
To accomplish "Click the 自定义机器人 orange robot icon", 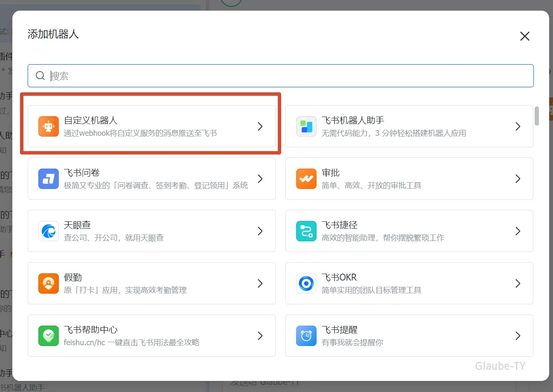I will click(48, 126).
